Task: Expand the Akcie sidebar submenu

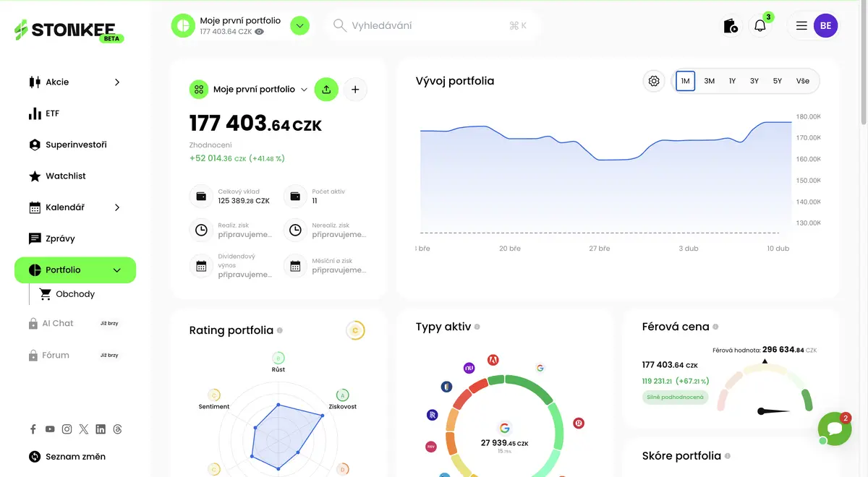Action: point(117,82)
